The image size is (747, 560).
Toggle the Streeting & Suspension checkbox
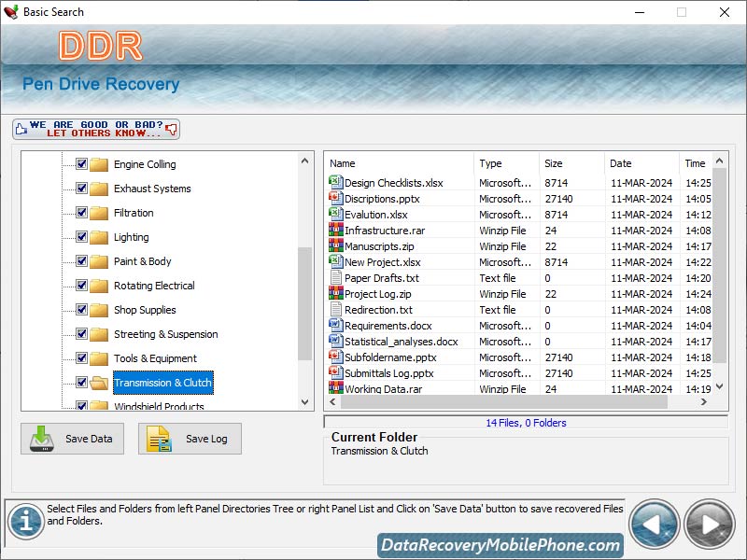[x=80, y=334]
